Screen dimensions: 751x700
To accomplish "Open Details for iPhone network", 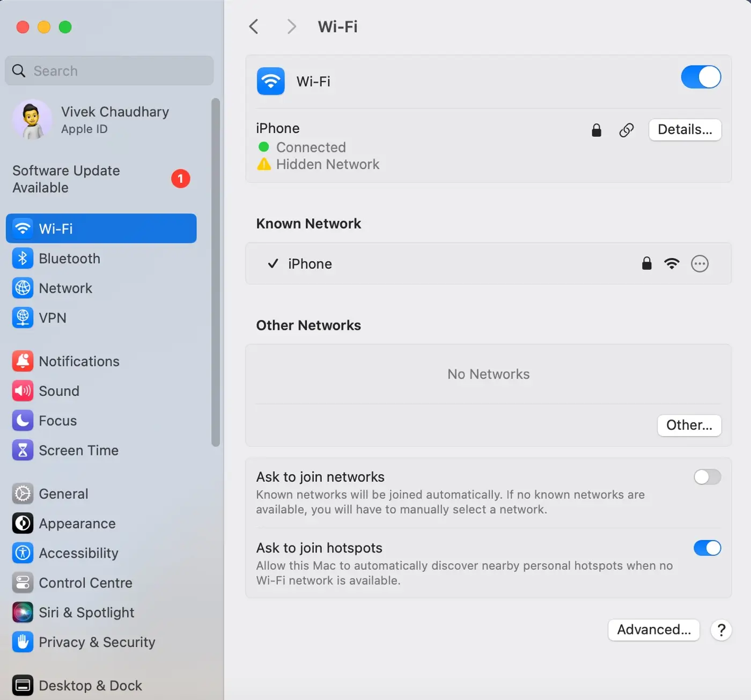I will (x=685, y=130).
